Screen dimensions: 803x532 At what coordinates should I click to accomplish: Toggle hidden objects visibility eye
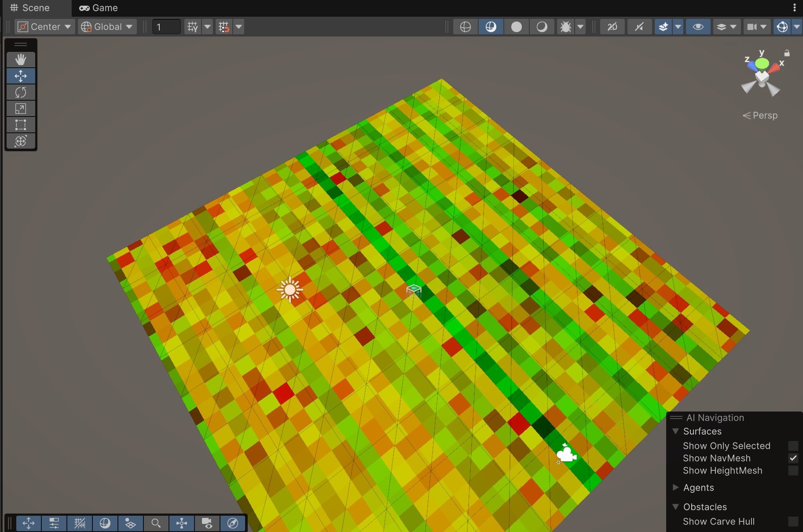[x=698, y=27]
